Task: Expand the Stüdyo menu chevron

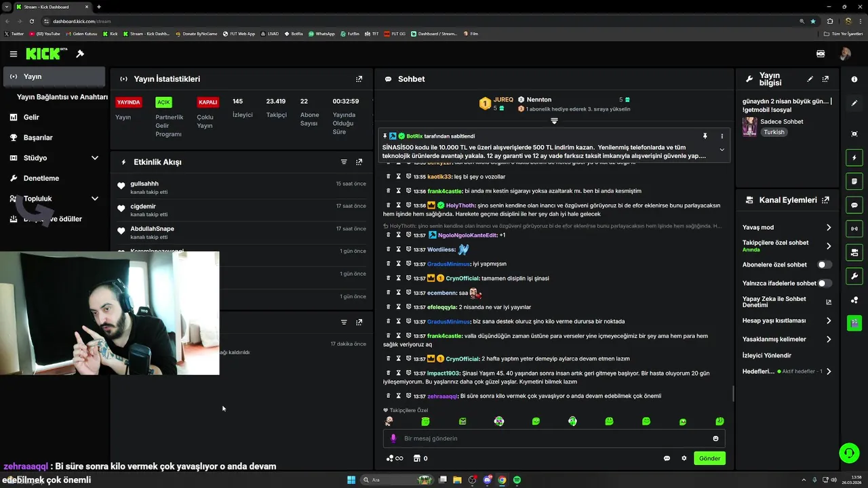Action: [x=95, y=158]
